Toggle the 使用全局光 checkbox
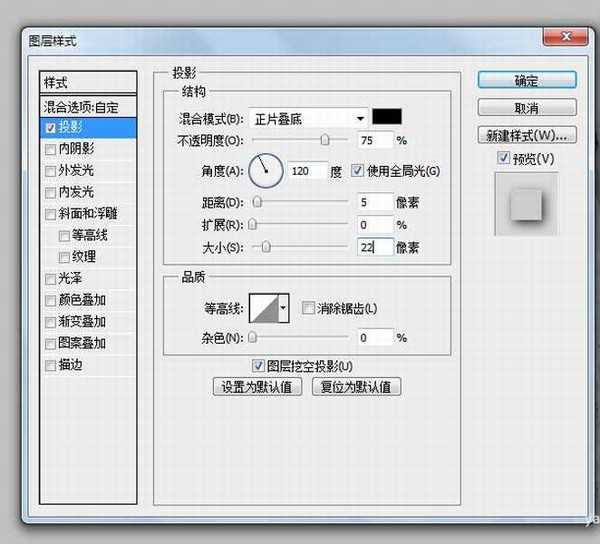 click(x=358, y=171)
